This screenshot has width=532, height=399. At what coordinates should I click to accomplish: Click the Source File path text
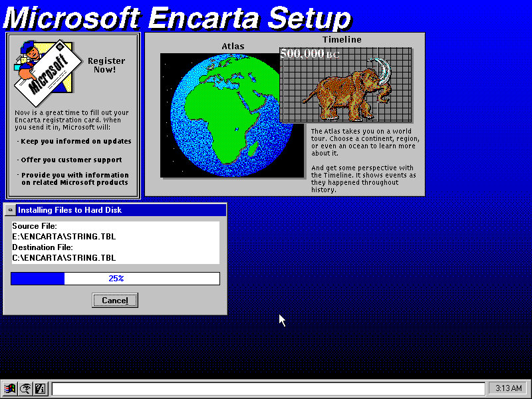(63, 236)
